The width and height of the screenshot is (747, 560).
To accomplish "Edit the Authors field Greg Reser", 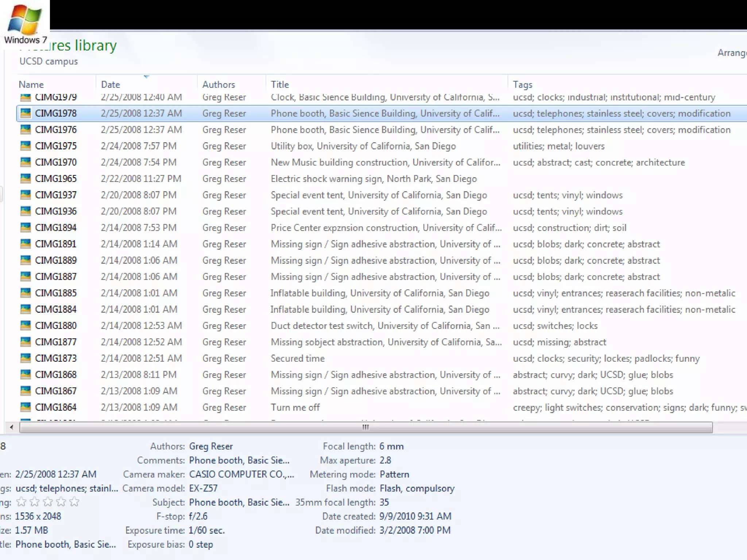I will [211, 446].
